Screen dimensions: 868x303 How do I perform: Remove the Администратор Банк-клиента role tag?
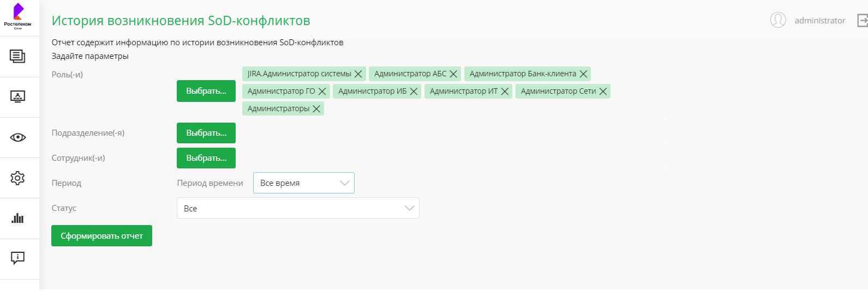coord(583,74)
